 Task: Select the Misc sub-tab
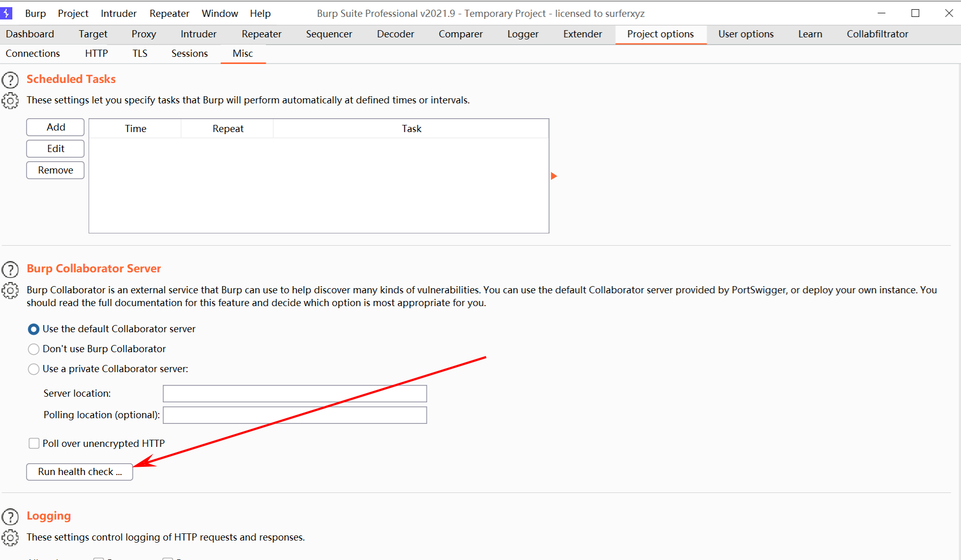tap(243, 53)
